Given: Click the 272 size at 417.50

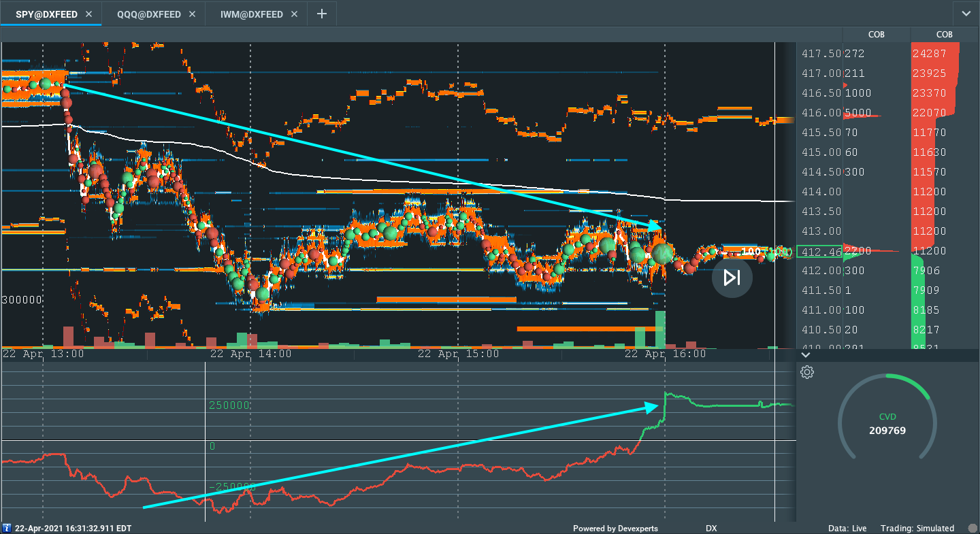Looking at the screenshot, I should point(854,54).
